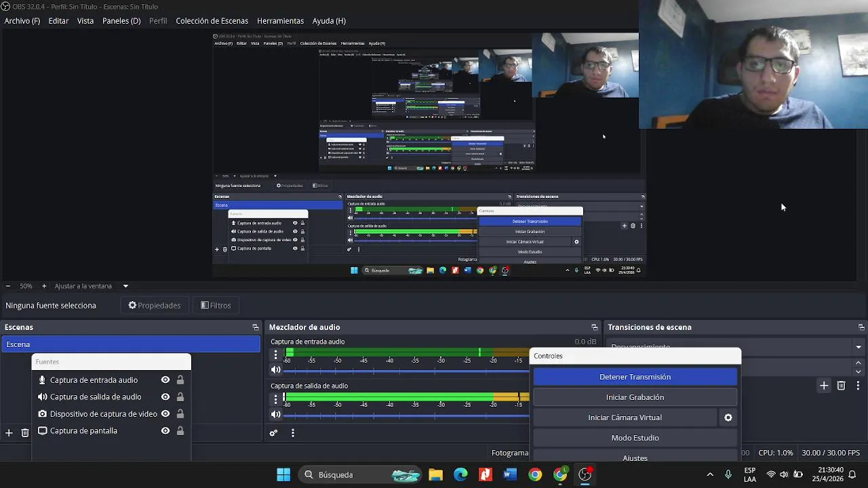The height and width of the screenshot is (488, 868).
Task: Open the Herramientas menu
Action: [280, 21]
